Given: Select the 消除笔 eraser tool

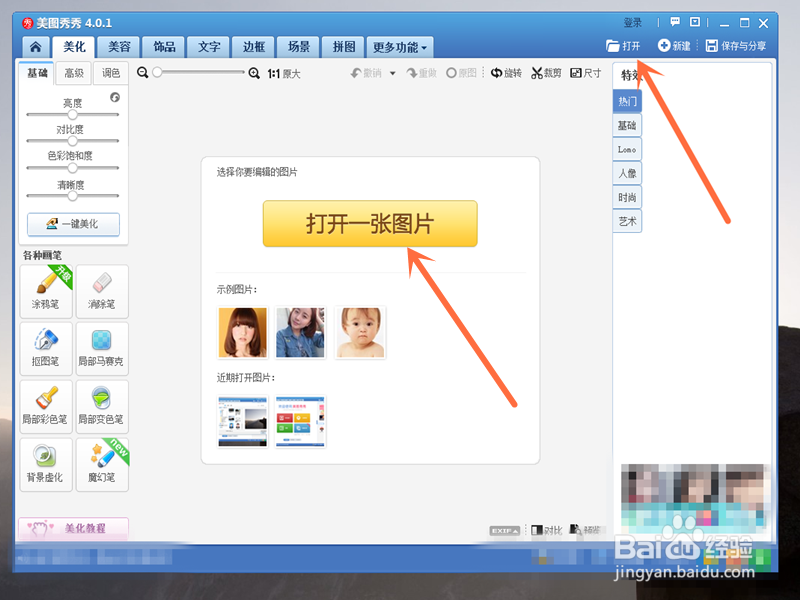Looking at the screenshot, I should coord(102,291).
